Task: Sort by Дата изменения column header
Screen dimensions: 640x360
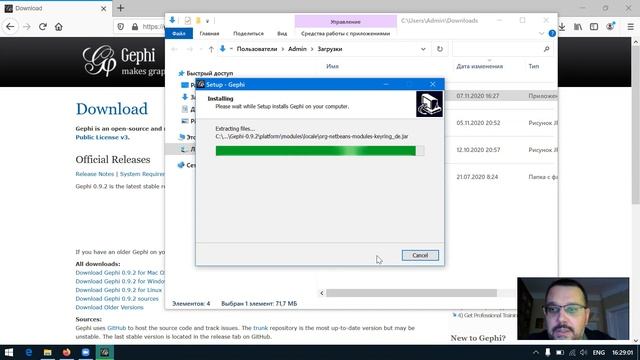Action: coord(479,66)
